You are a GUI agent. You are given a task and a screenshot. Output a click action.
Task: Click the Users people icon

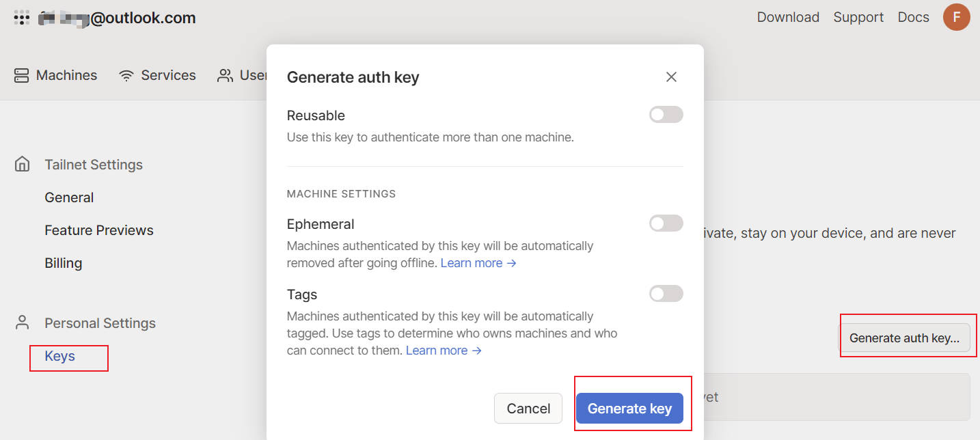pos(225,75)
